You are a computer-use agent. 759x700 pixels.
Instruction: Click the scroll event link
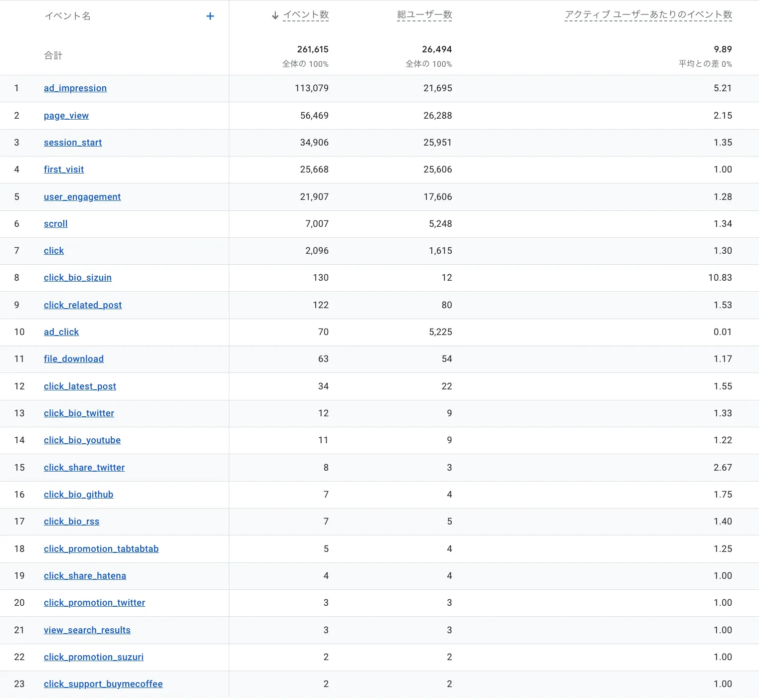(56, 224)
